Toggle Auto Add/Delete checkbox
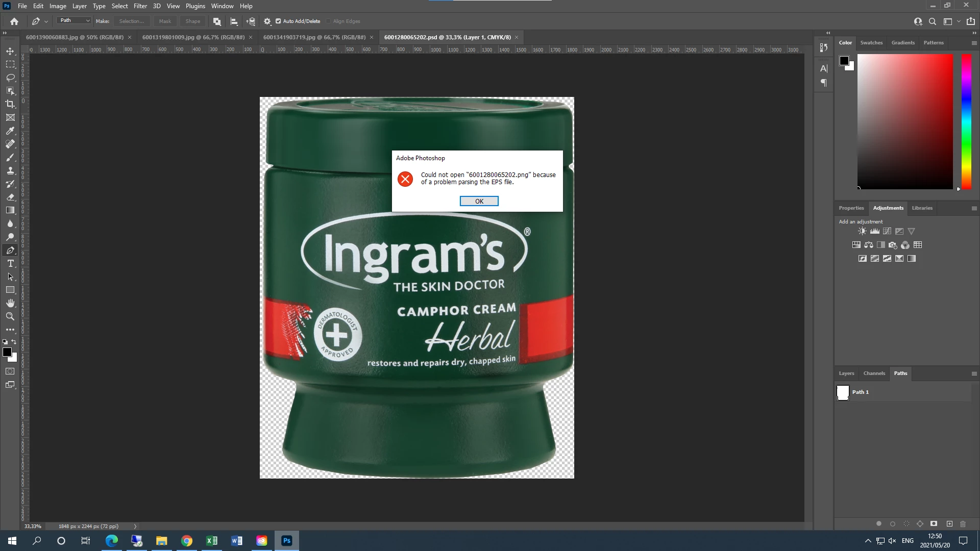 (x=278, y=21)
